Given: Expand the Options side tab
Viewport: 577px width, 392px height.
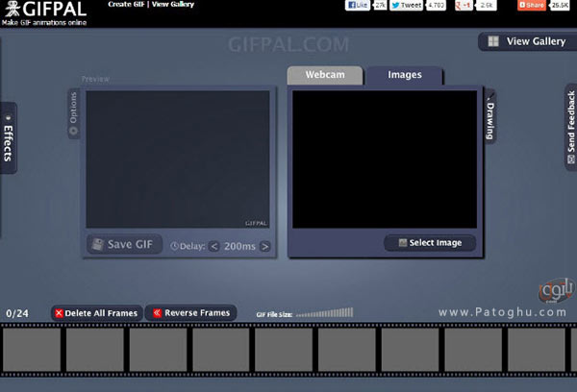Looking at the screenshot, I should [x=73, y=113].
